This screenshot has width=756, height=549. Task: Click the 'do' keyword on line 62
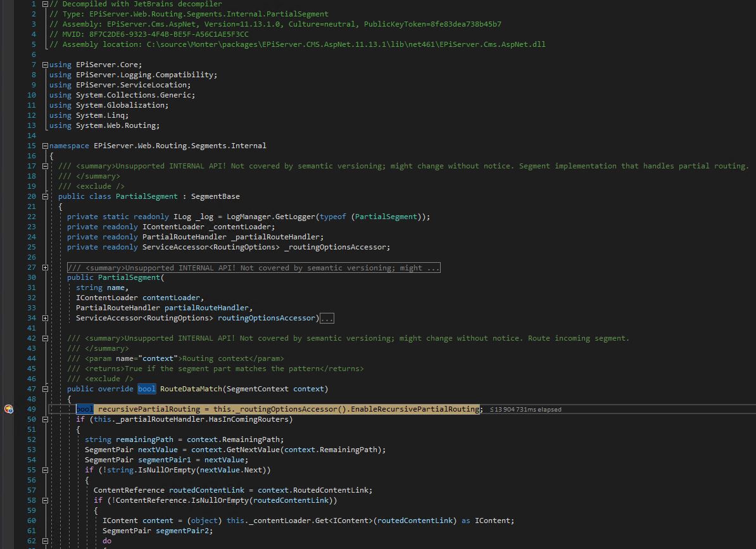click(x=106, y=541)
